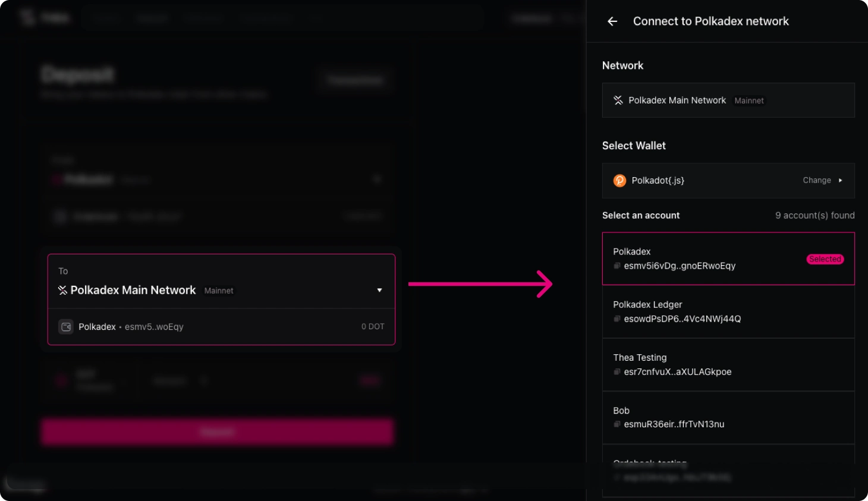Click the pink Selected badge

(x=825, y=259)
